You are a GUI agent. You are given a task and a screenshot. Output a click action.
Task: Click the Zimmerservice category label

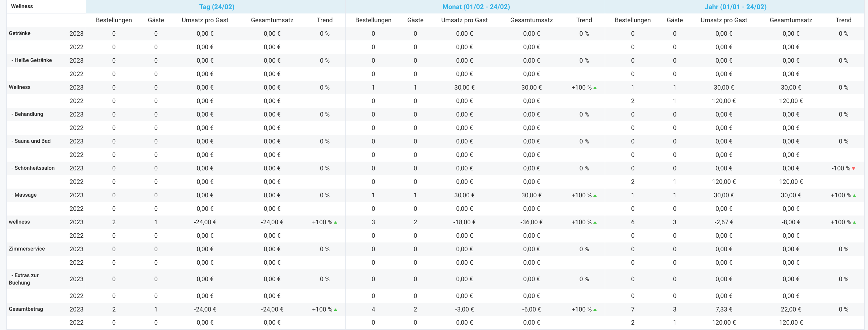pyautogui.click(x=27, y=249)
